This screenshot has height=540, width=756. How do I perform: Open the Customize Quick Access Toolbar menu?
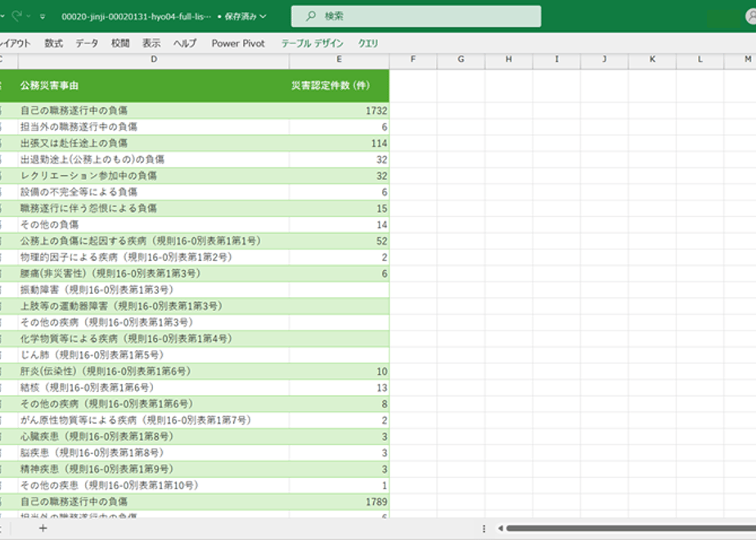point(43,16)
